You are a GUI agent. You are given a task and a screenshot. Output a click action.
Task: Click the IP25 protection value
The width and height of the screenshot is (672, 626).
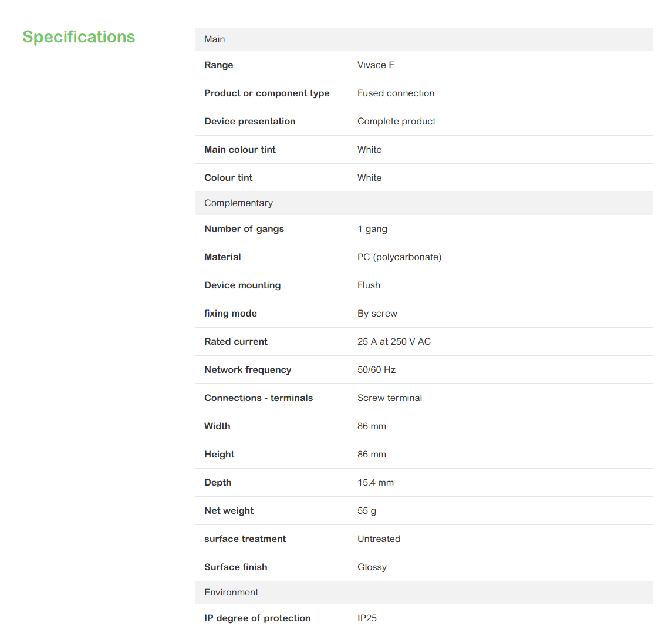click(367, 618)
